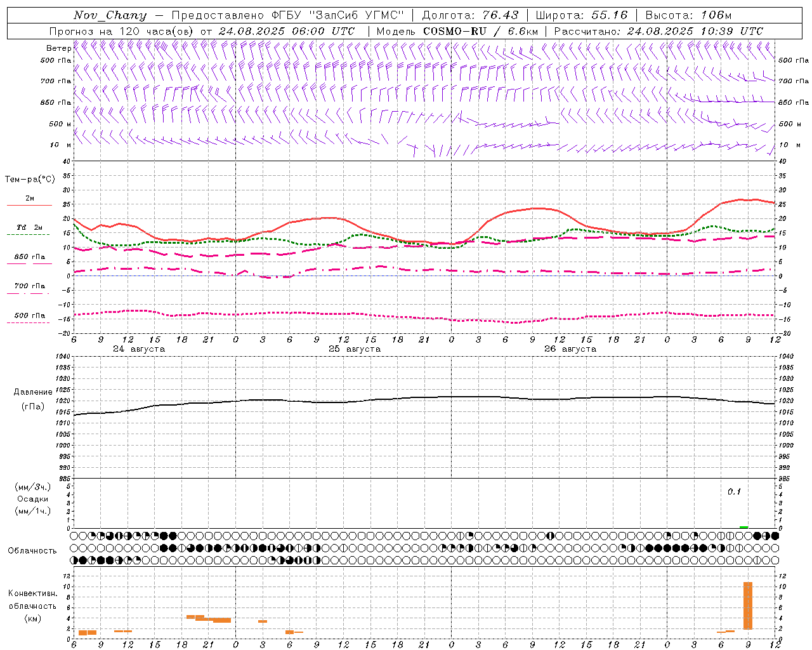Click the '26 августа' date label

(x=570, y=349)
